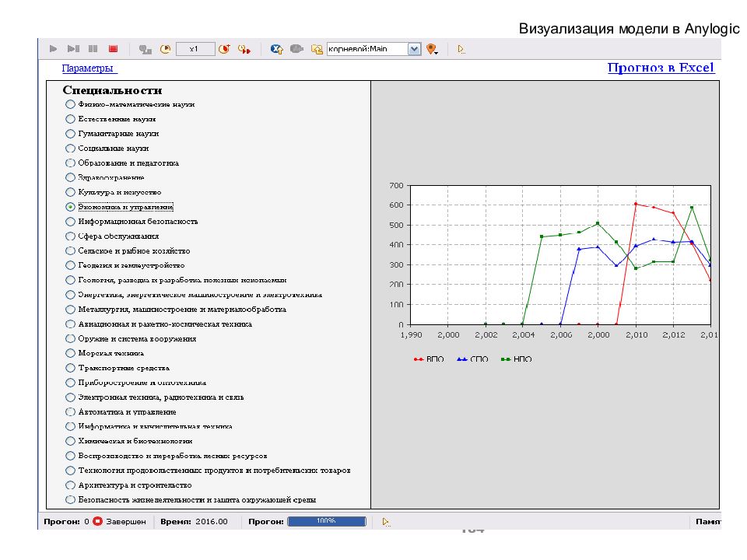
Task: Select Здравоохранение radio button
Action: point(70,177)
